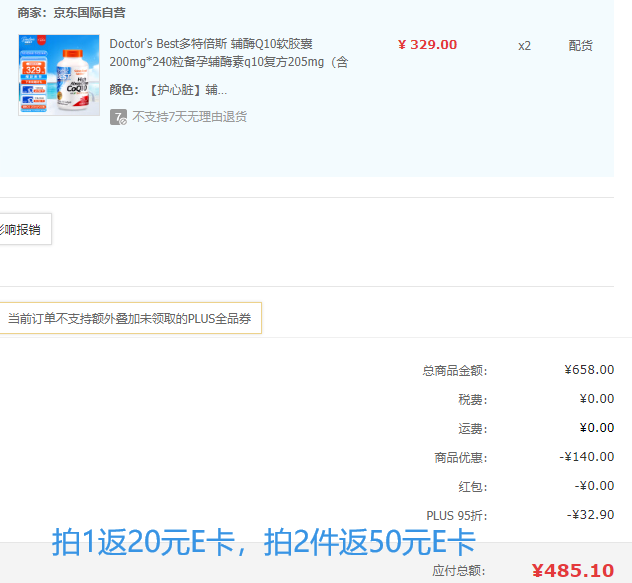Image resolution: width=632 pixels, height=583 pixels.
Task: Click the PLUS 95折 label
Action: [x=457, y=516]
